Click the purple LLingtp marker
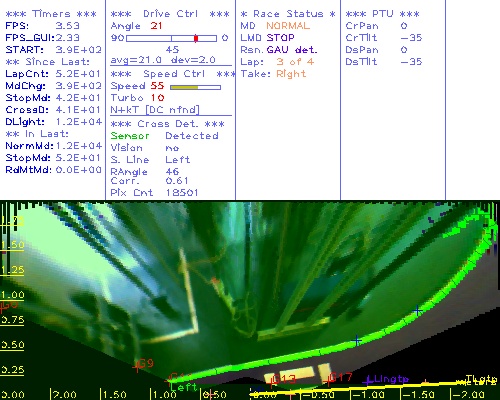Image resolution: width=500 pixels, height=400 pixels. coord(387,379)
